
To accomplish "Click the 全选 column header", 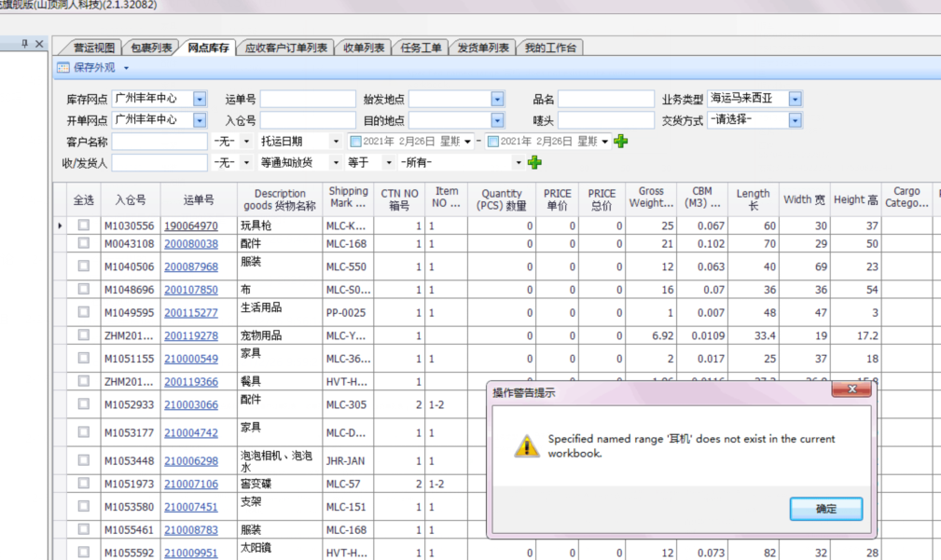I will [x=83, y=199].
